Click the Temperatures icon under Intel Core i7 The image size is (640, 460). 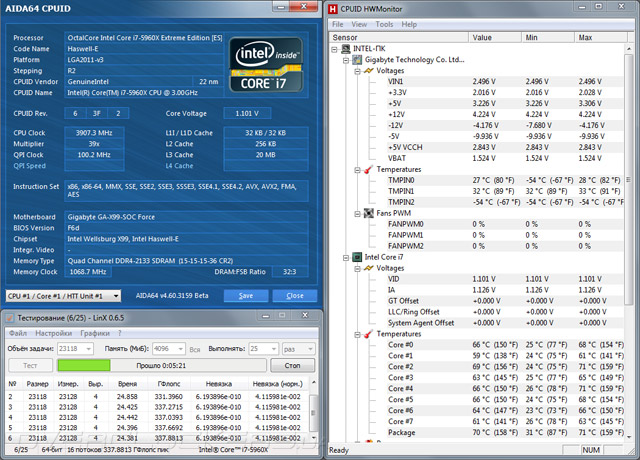(369, 334)
